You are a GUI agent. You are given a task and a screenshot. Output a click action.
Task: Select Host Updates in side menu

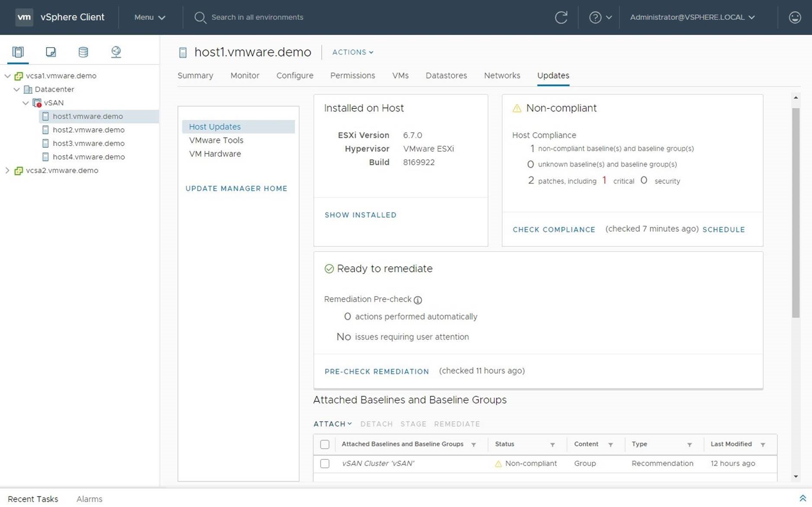238,127
